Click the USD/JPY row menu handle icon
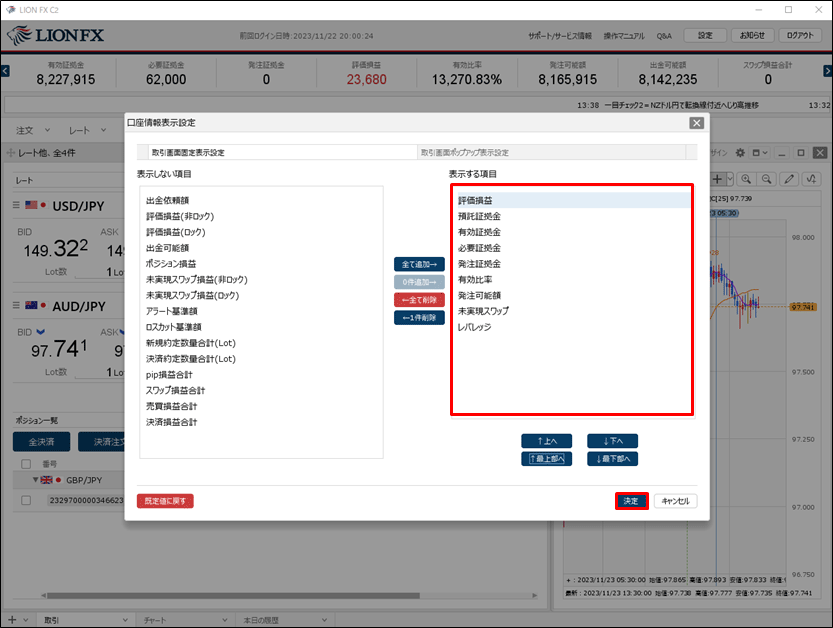 click(x=16, y=205)
